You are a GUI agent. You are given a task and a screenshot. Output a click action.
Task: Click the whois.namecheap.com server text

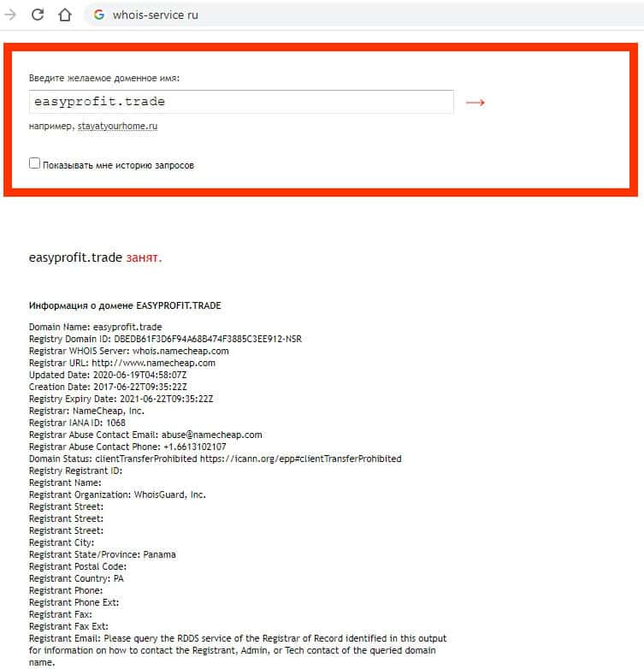(180, 351)
